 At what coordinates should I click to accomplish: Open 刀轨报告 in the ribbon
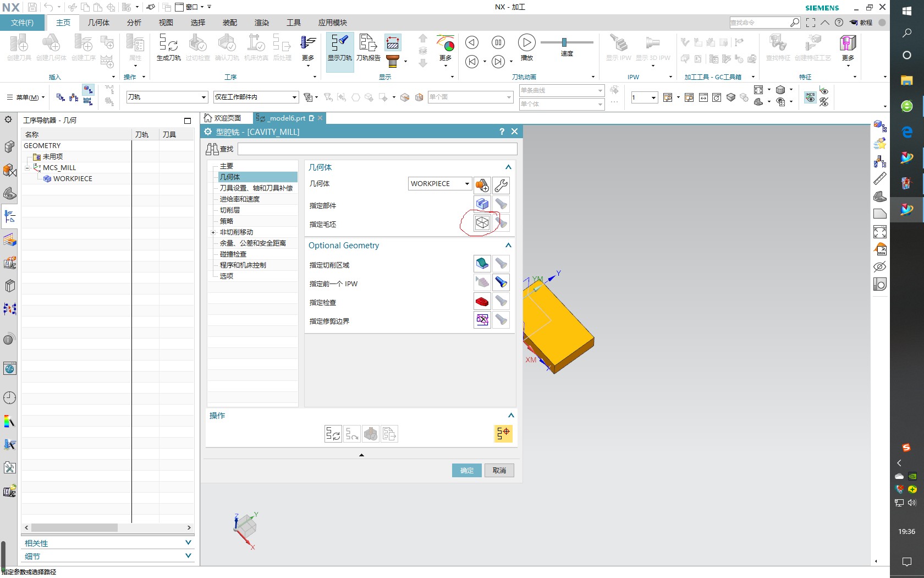click(x=368, y=47)
